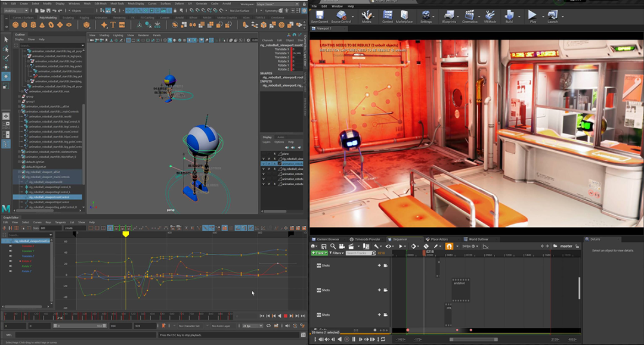Open Blueprints from the Unreal toolbar
Screen dimensions: 644x345
[448, 15]
